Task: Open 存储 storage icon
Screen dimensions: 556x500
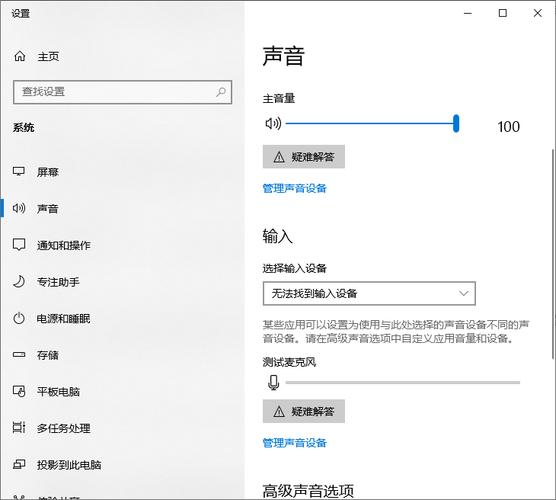Action: pos(19,355)
